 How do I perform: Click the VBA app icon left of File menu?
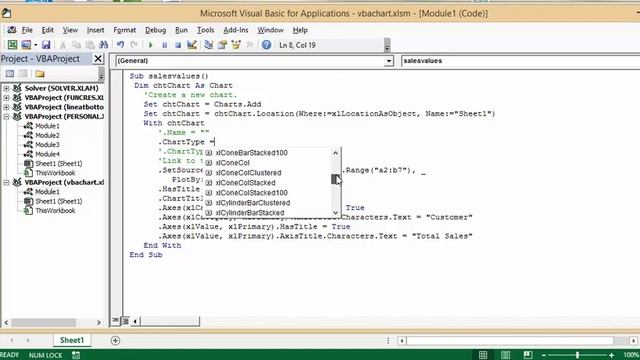11,30
